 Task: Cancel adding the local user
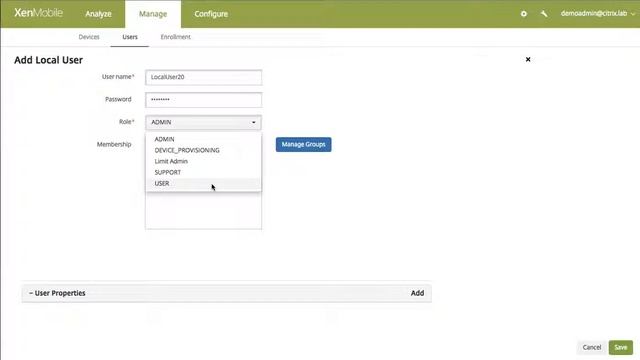point(592,347)
